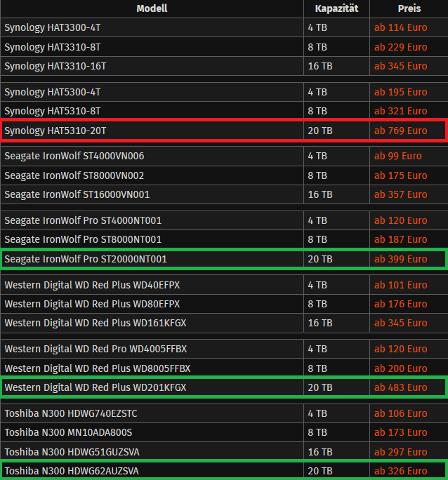Open the 'ab 357 Euro' price link
The image size is (448, 480).
pos(400,194)
